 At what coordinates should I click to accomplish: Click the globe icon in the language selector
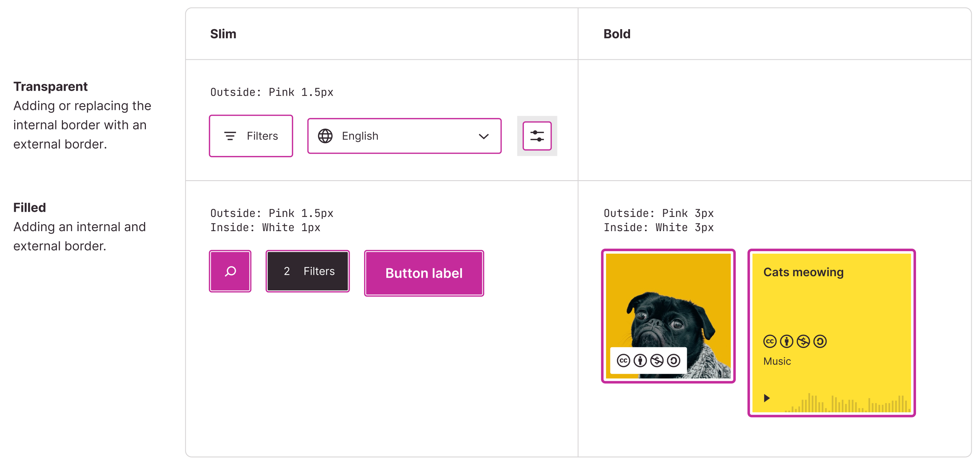pos(326,136)
